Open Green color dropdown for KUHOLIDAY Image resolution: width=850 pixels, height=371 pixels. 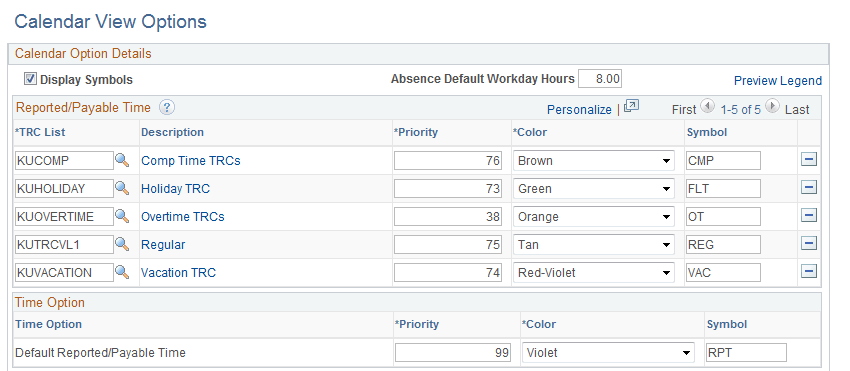(x=594, y=189)
